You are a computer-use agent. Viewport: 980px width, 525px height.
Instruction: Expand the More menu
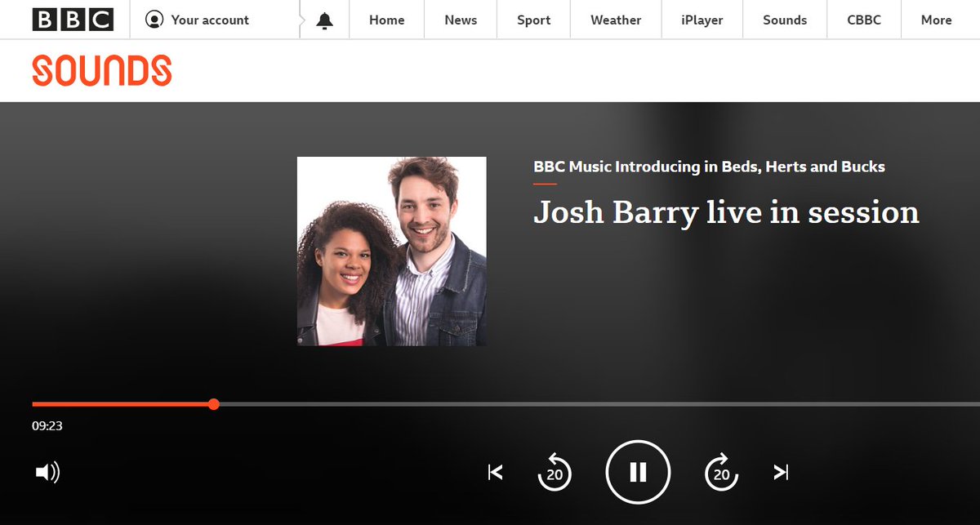coord(936,20)
